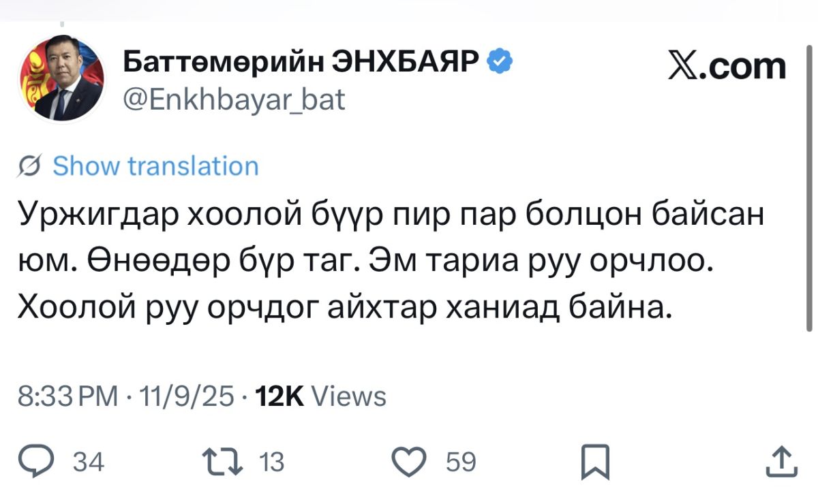The height and width of the screenshot is (504, 818).
Task: Show translation of the post
Action: (x=155, y=166)
